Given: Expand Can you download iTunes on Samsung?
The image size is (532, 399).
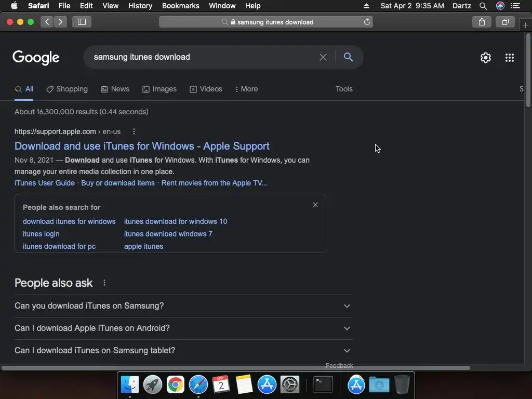Looking at the screenshot, I should pyautogui.click(x=183, y=305).
